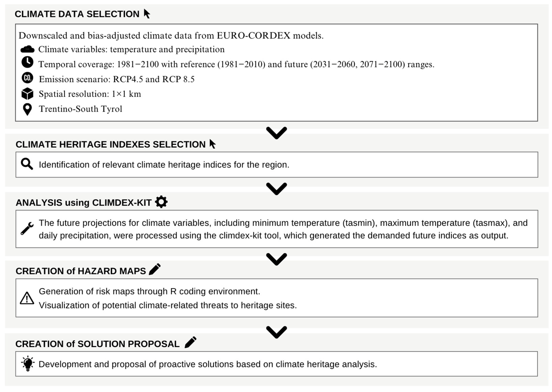
Task: Click the cloud icon beside climate variables
Action: [27, 49]
